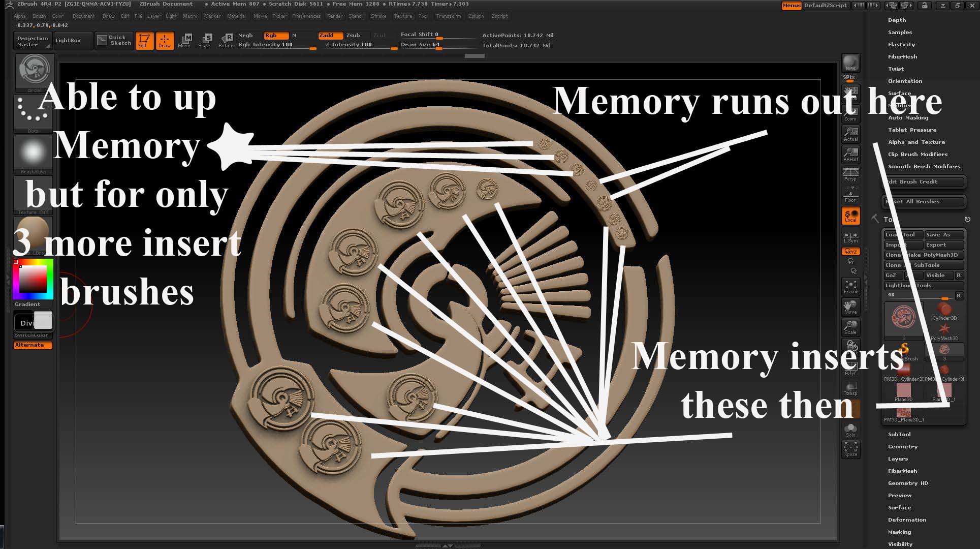
Task: Expand the SubTool section
Action: pos(899,434)
